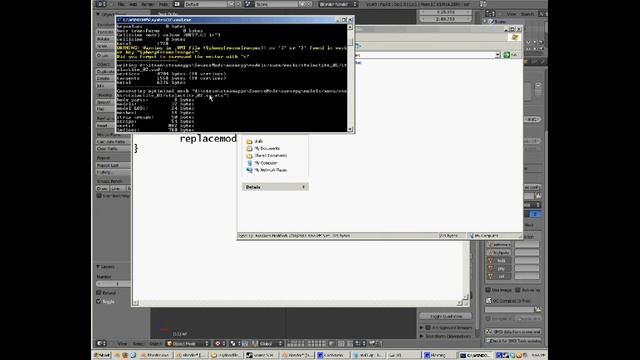Click the Scene name field in header

pos(277,4)
